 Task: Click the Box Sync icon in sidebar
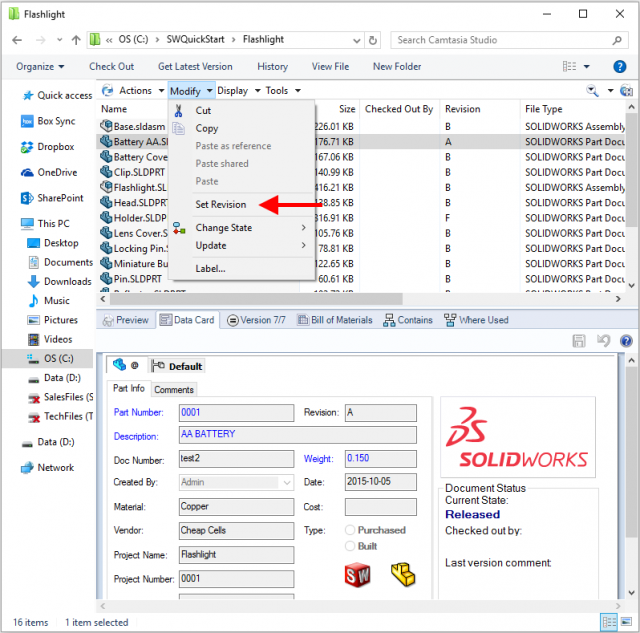click(27, 121)
